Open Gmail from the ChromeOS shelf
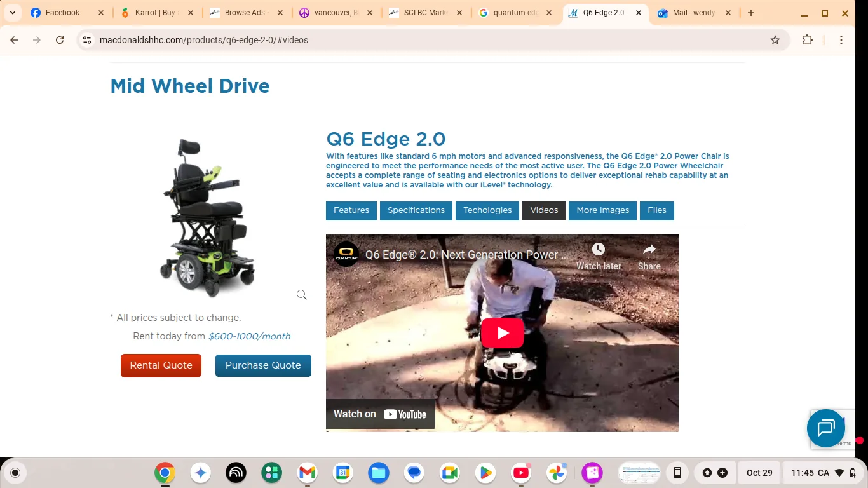 307,473
